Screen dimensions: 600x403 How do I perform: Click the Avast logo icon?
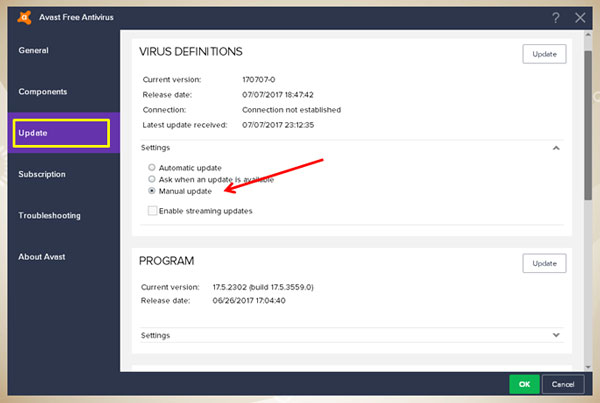pos(24,17)
